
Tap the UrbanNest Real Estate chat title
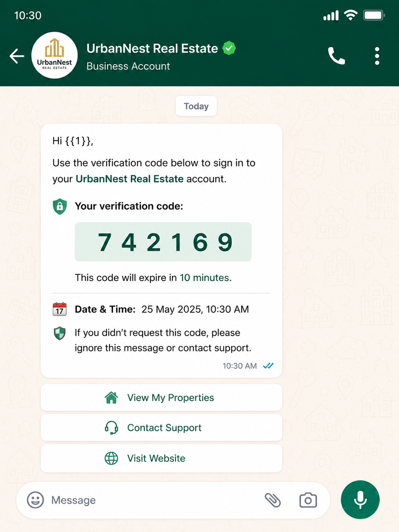coord(152,49)
